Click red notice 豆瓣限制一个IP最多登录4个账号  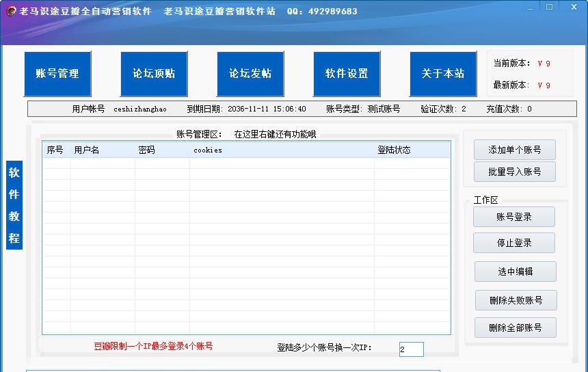click(x=153, y=346)
